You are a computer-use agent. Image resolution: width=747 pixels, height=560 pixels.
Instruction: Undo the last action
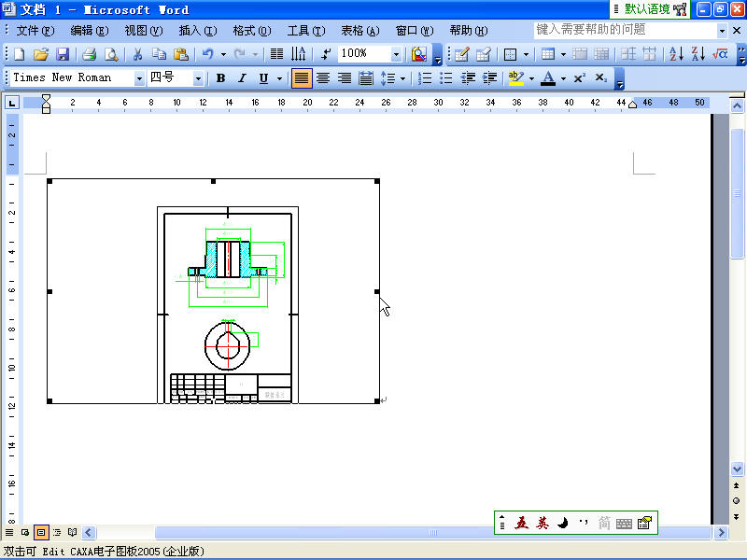pyautogui.click(x=207, y=54)
